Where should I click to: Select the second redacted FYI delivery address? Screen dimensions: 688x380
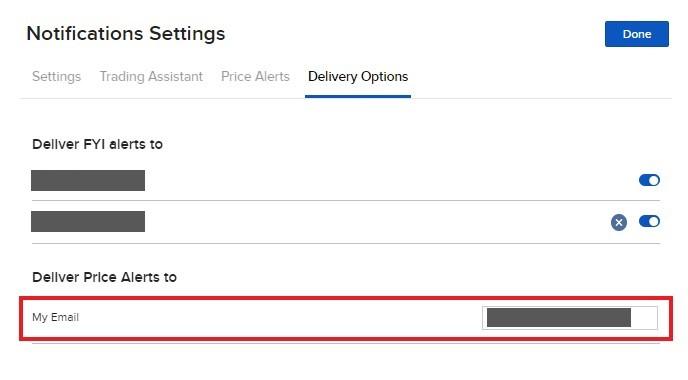(x=88, y=222)
